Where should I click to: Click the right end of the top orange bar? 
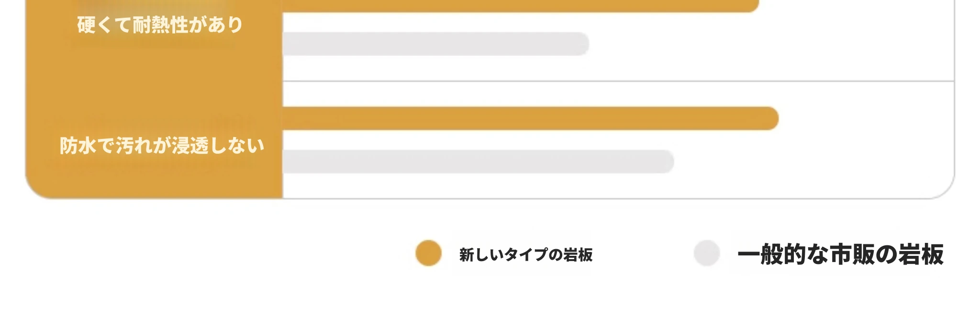pos(752,5)
